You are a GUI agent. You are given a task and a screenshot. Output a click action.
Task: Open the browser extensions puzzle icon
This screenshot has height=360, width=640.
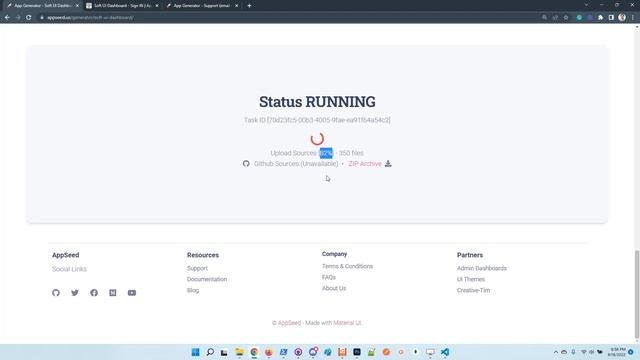(600, 18)
